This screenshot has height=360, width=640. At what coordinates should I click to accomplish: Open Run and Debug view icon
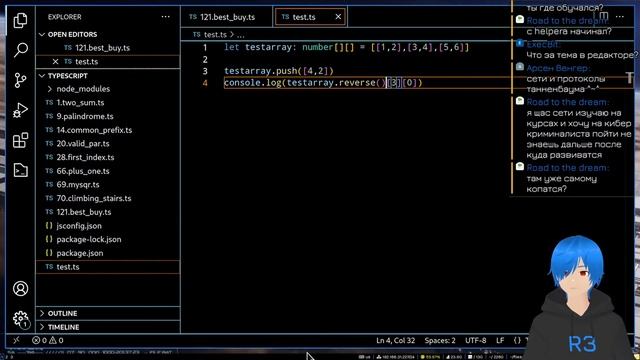[20, 110]
